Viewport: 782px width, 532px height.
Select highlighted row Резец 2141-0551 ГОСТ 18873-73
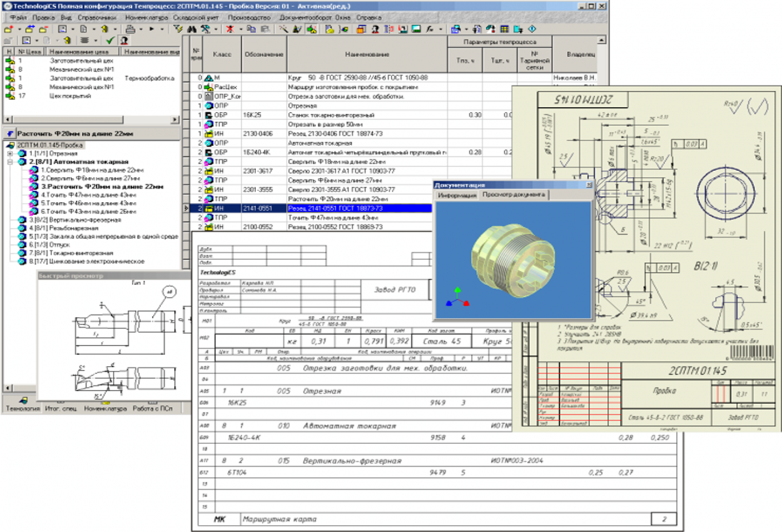coord(311,208)
